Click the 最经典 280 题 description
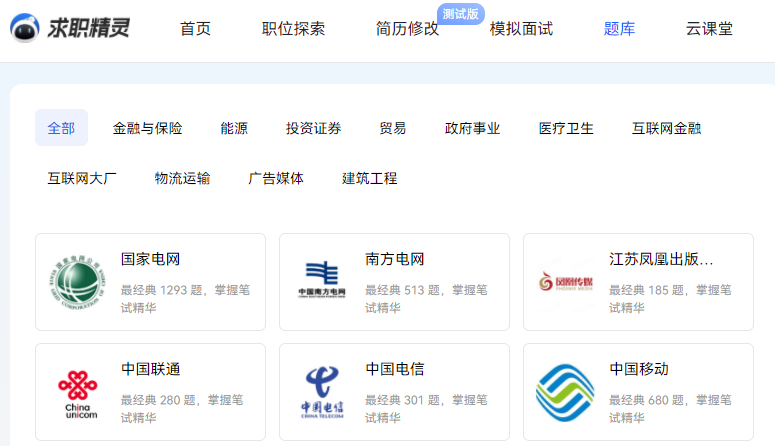This screenshot has height=446, width=775. (182, 408)
